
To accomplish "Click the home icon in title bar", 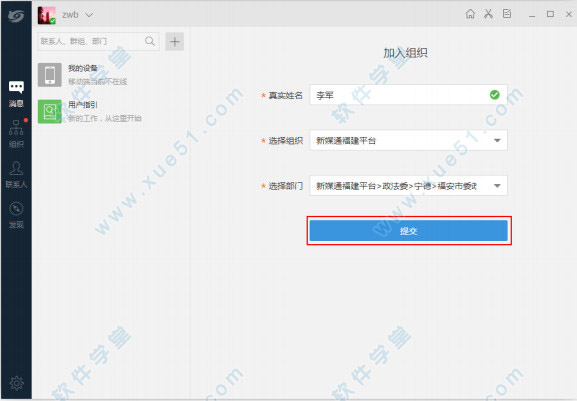I will click(470, 14).
